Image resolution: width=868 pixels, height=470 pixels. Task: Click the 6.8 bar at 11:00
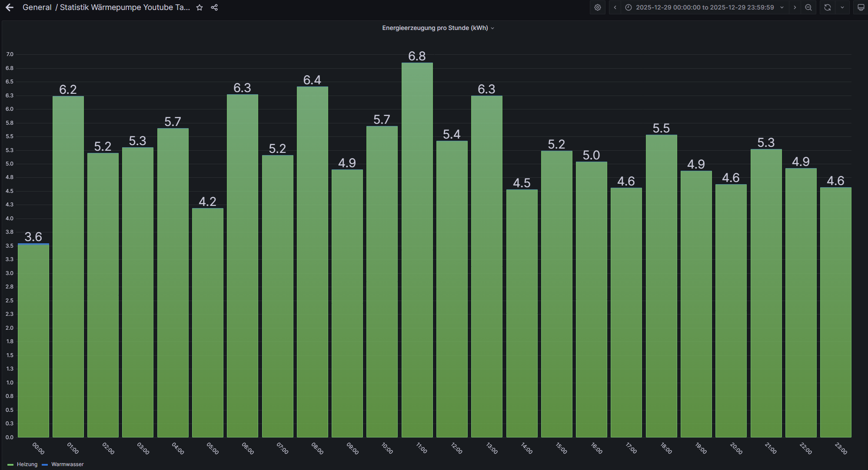click(417, 250)
